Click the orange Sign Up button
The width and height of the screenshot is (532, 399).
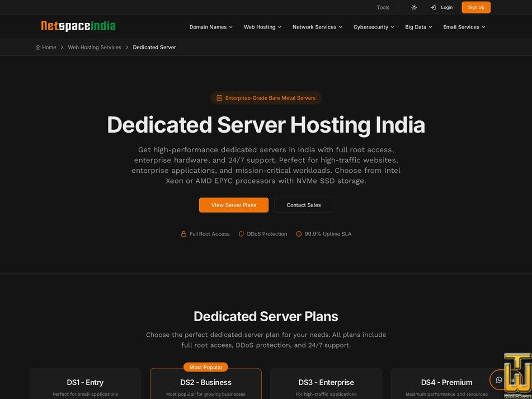(476, 7)
